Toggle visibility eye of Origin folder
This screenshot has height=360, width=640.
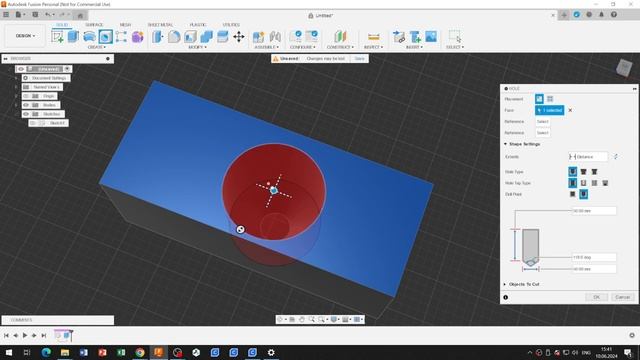[x=26, y=96]
